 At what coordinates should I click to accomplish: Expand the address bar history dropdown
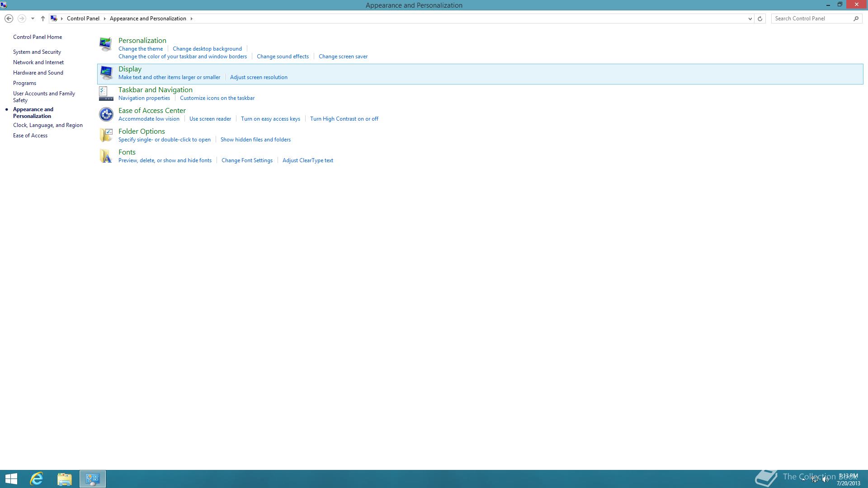pyautogui.click(x=750, y=19)
